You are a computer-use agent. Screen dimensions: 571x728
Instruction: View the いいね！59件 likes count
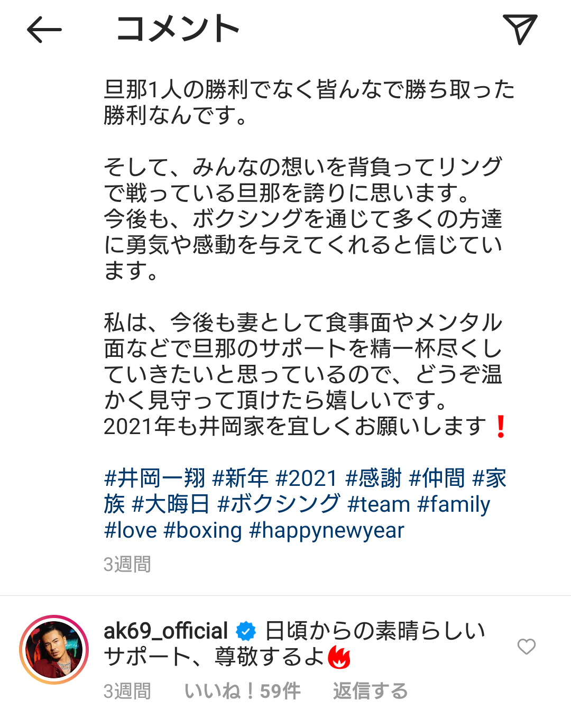(243, 691)
